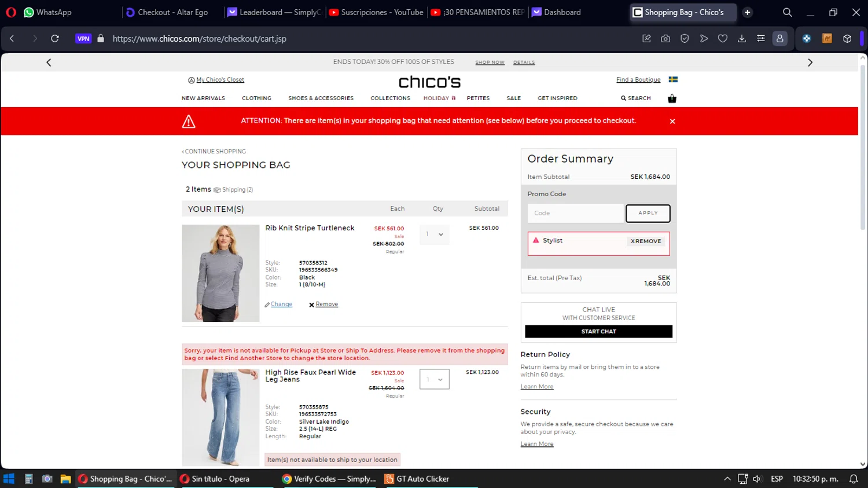
Task: Click the Wide Leg Jeans thumbnail
Action: (220, 417)
